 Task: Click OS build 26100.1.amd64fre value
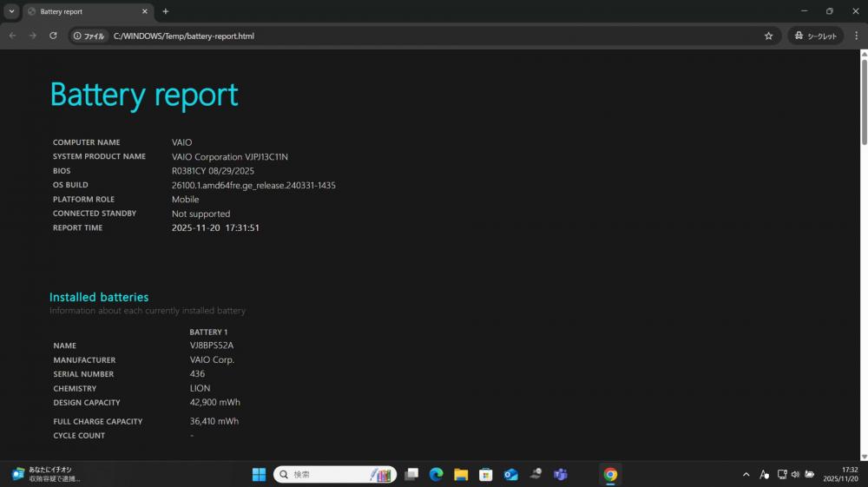(253, 186)
